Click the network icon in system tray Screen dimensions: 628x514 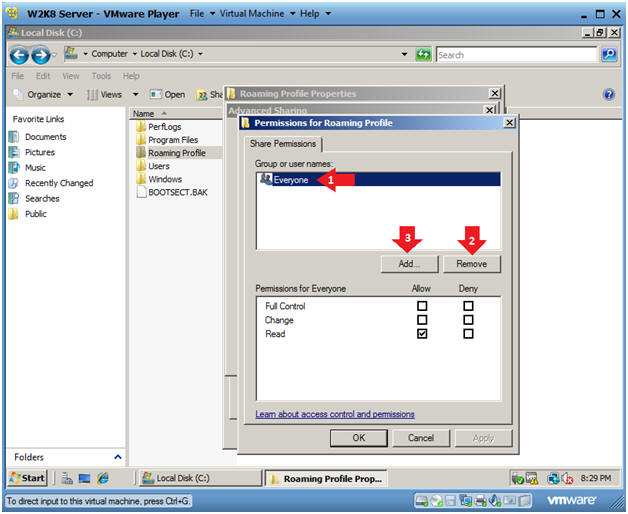[x=553, y=478]
